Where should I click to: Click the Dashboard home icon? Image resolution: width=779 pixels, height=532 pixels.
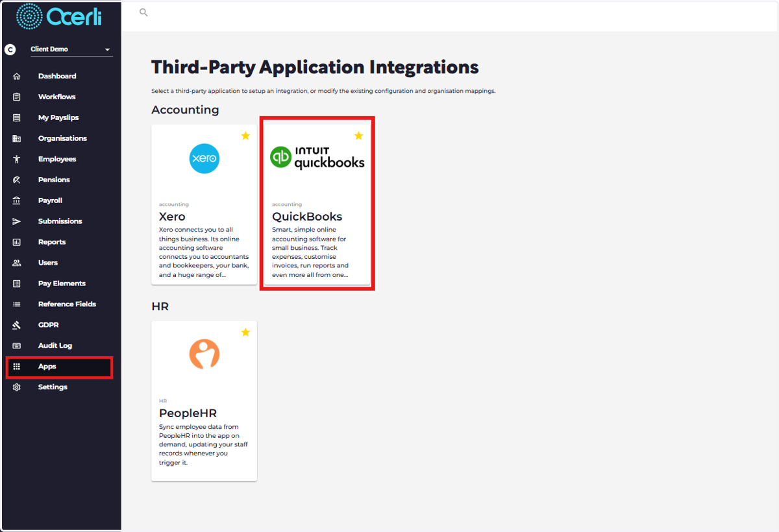click(x=17, y=76)
